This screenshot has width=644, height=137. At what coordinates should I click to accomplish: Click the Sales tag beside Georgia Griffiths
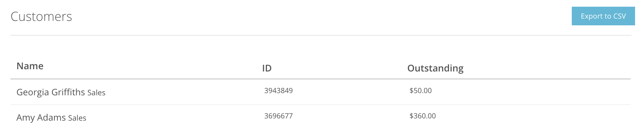(x=96, y=93)
